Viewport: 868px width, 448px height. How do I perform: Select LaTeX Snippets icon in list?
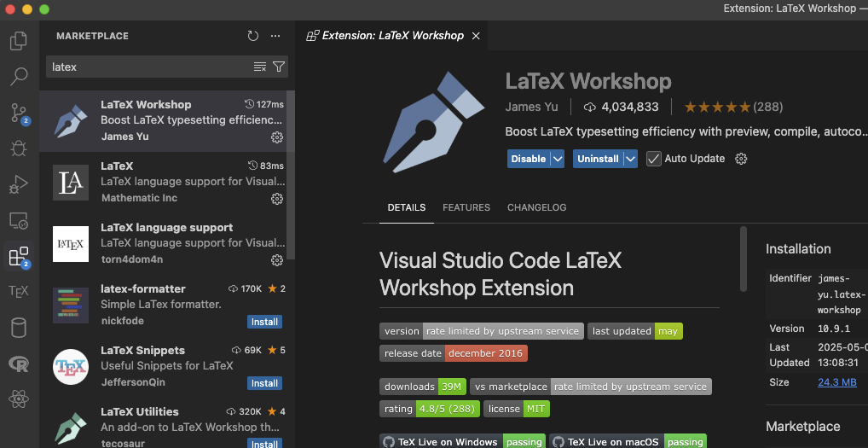(70, 367)
